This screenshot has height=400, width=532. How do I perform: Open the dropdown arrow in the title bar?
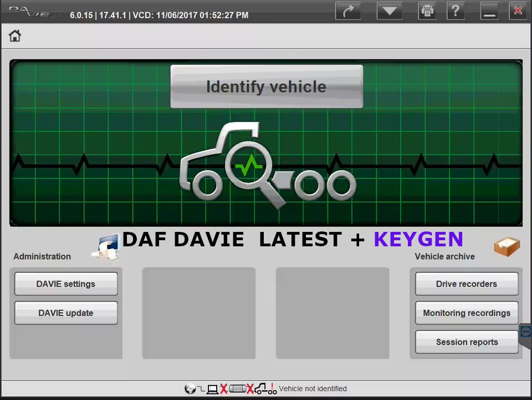point(388,11)
